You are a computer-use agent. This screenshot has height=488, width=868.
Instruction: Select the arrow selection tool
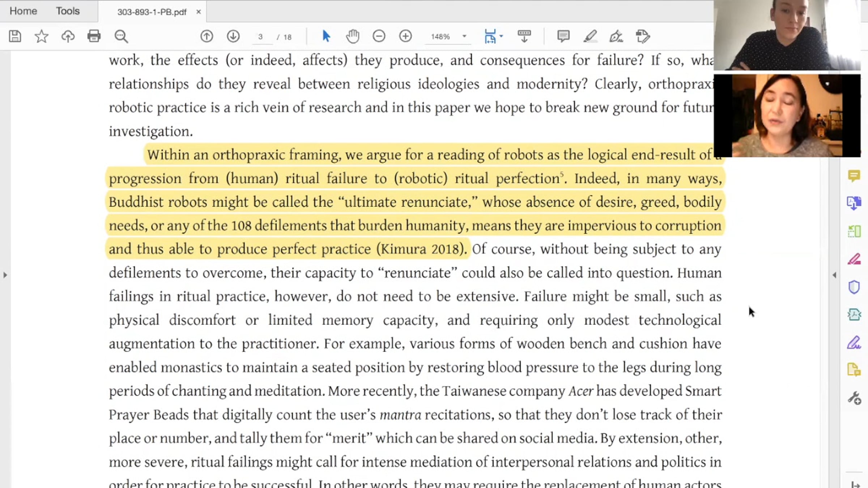click(326, 36)
